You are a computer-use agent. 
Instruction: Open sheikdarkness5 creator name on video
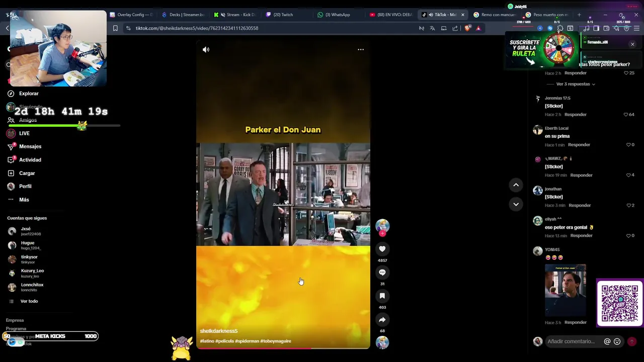click(219, 331)
